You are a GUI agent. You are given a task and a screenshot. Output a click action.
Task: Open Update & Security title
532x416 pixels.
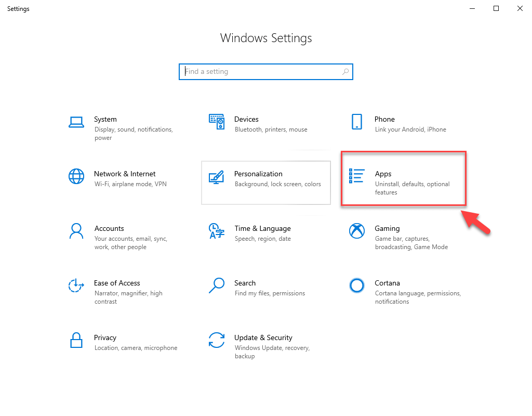263,338
